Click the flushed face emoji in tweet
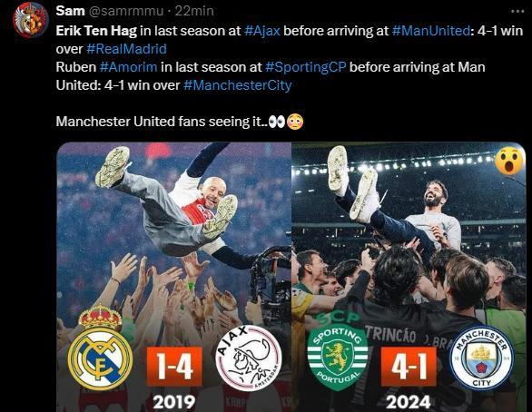The width and height of the screenshot is (532, 412). 295,123
